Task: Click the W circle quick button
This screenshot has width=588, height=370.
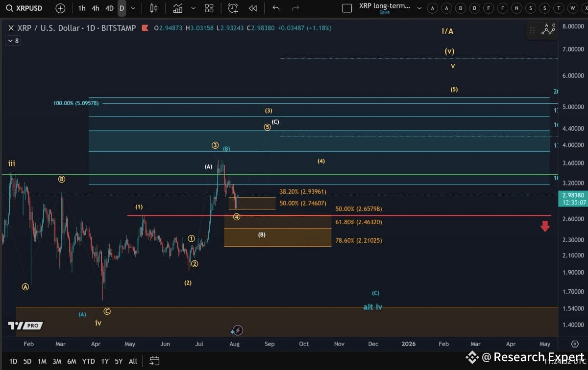Action: click(x=573, y=8)
